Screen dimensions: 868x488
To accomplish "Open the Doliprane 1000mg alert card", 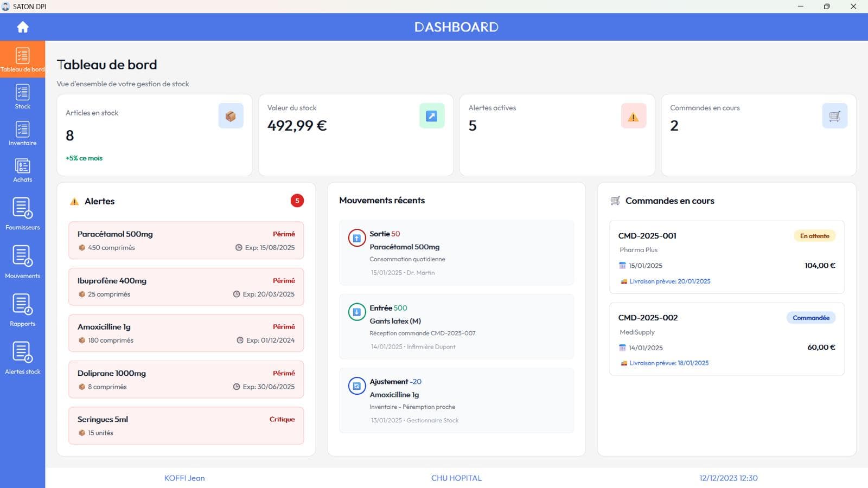I will 186,380.
